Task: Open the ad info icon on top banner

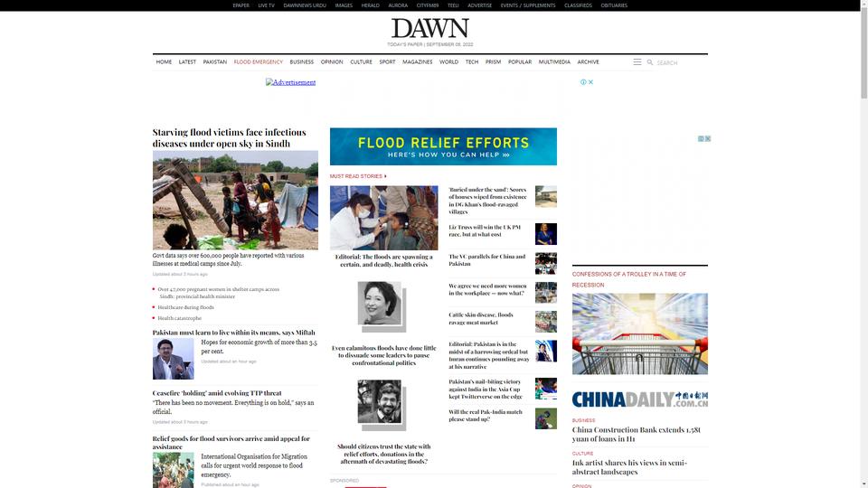Action: pyautogui.click(x=583, y=82)
